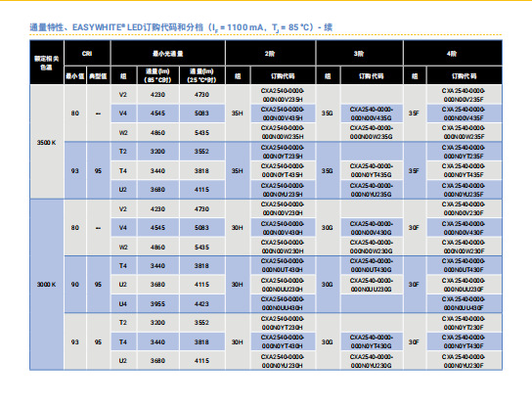
Task: Select the 典型值 sub-header under CRI
Action: pos(98,76)
